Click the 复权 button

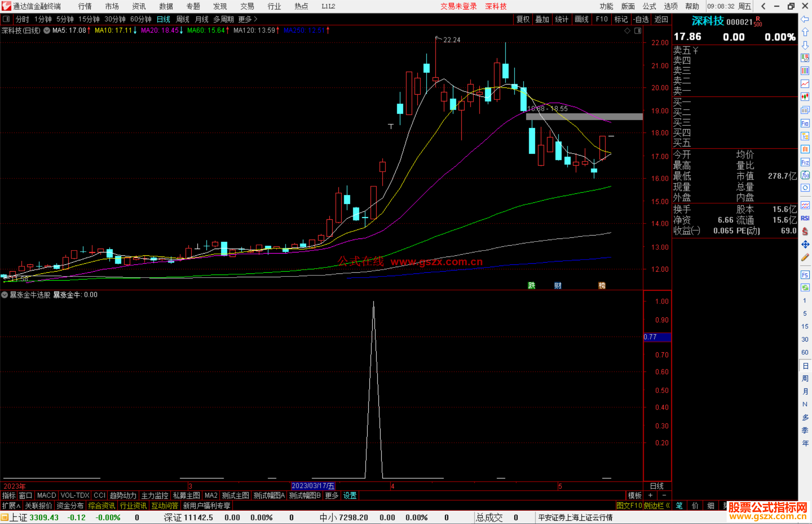(523, 19)
